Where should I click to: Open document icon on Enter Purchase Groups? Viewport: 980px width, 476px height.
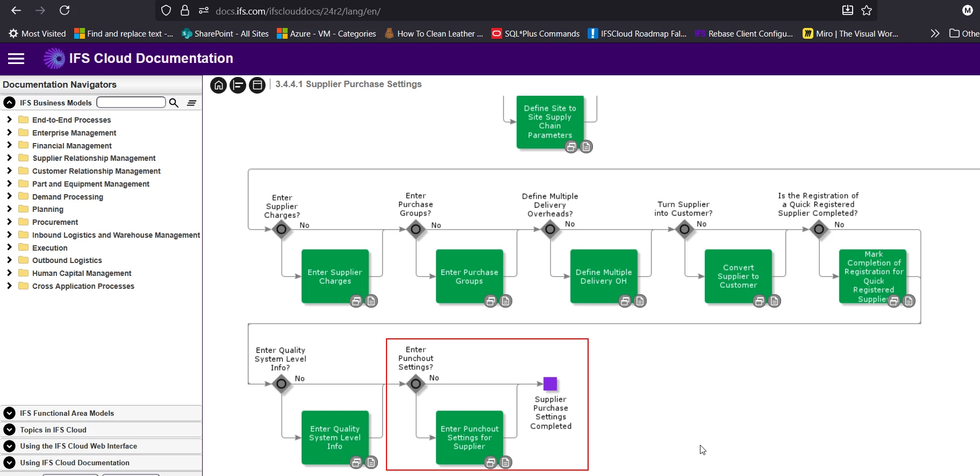tap(506, 301)
